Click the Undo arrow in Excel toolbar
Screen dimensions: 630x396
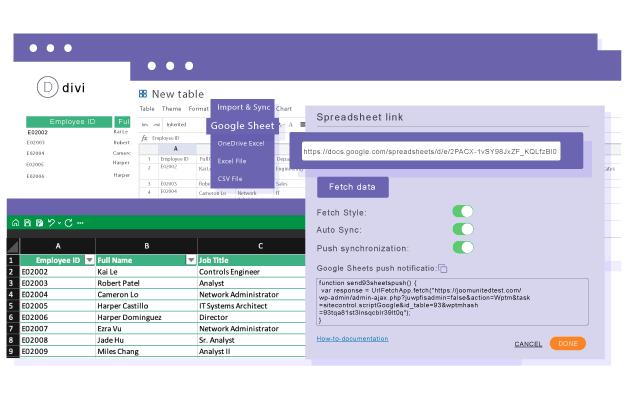[x=51, y=223]
